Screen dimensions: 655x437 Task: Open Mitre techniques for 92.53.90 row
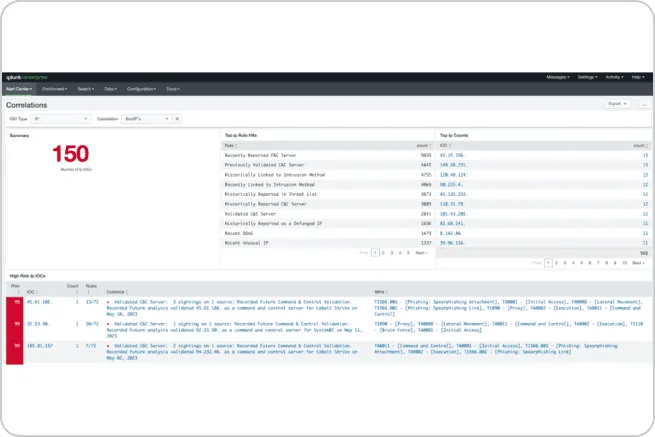coord(508,327)
